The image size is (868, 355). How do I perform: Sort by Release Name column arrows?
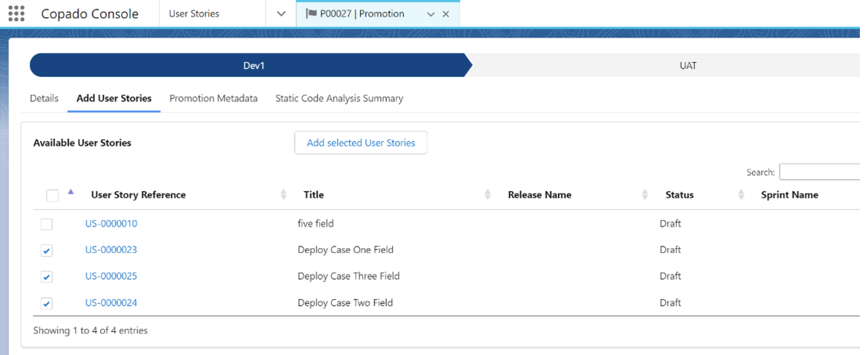645,194
